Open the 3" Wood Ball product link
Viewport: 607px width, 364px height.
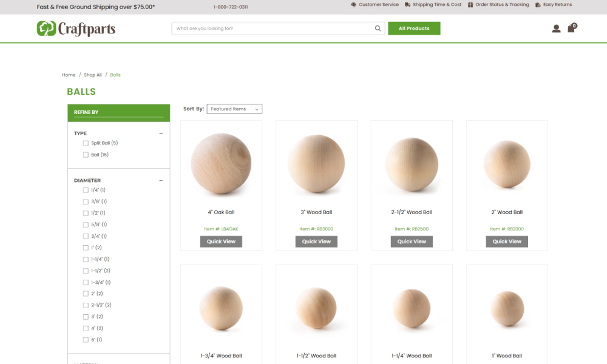coord(316,212)
